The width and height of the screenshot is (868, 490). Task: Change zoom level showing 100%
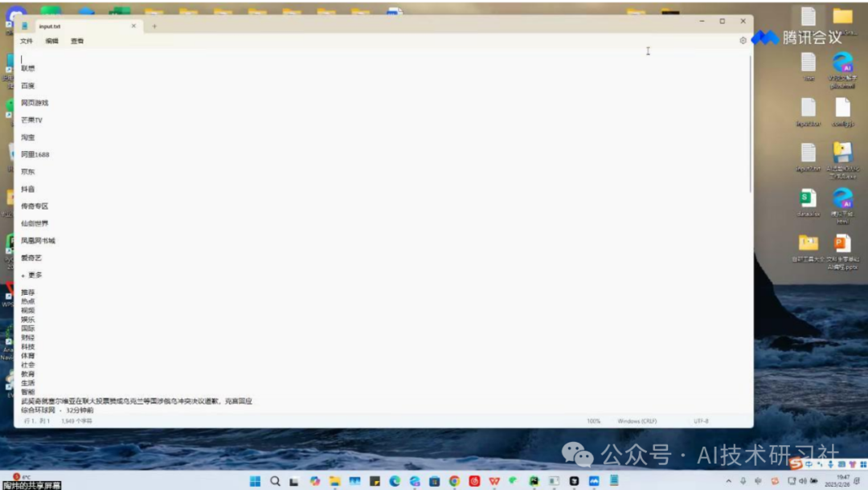click(593, 421)
